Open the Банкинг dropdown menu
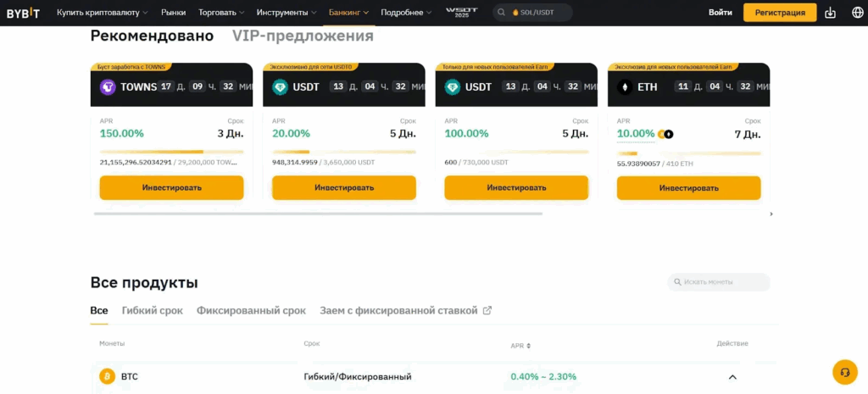The image size is (868, 394). coord(348,13)
